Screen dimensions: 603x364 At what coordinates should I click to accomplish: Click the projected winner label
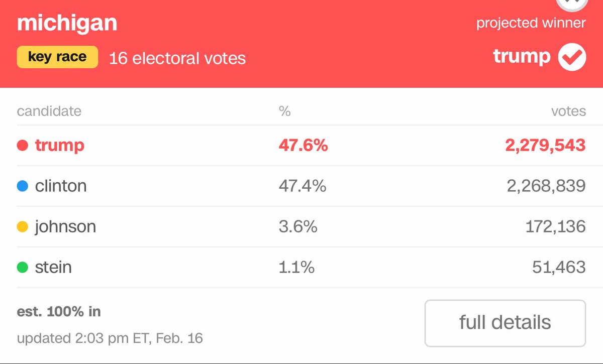531,23
